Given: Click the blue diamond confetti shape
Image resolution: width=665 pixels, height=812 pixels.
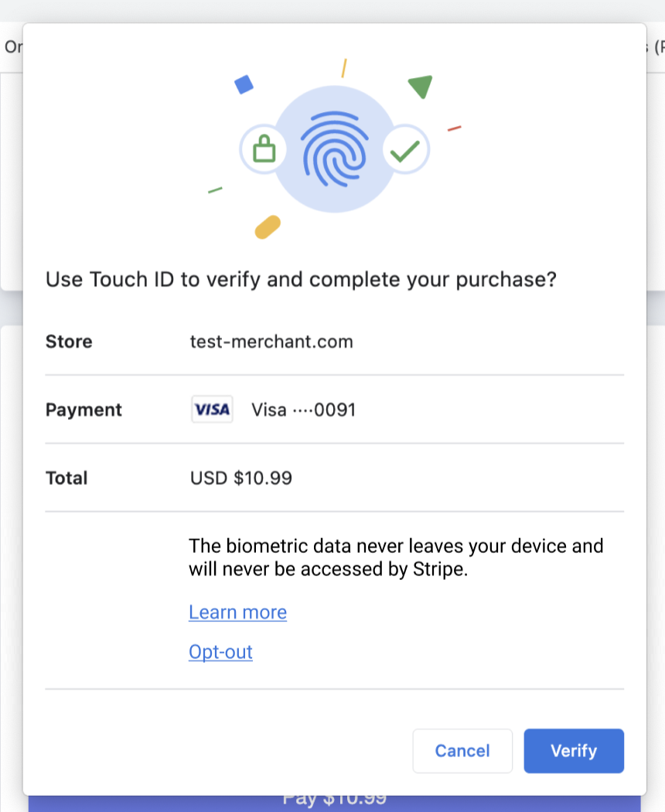Looking at the screenshot, I should coord(244,84).
